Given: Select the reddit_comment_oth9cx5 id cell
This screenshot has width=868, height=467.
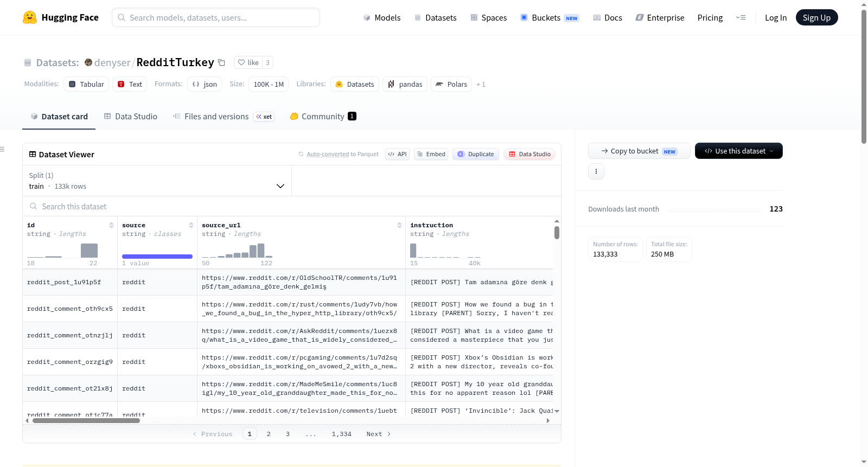Looking at the screenshot, I should point(70,309).
